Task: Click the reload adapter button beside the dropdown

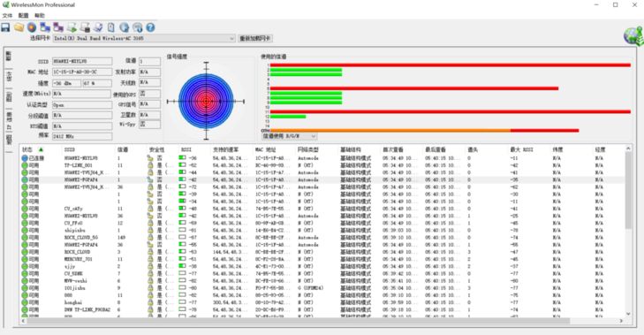Action: (255, 38)
